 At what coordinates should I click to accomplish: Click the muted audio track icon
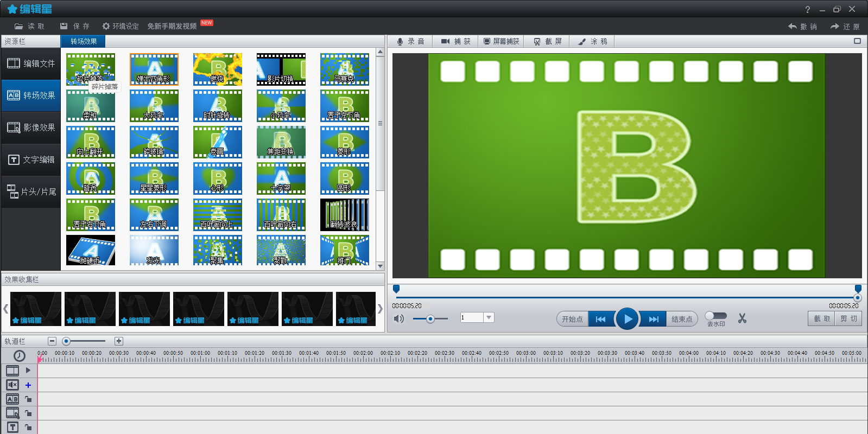click(x=12, y=385)
